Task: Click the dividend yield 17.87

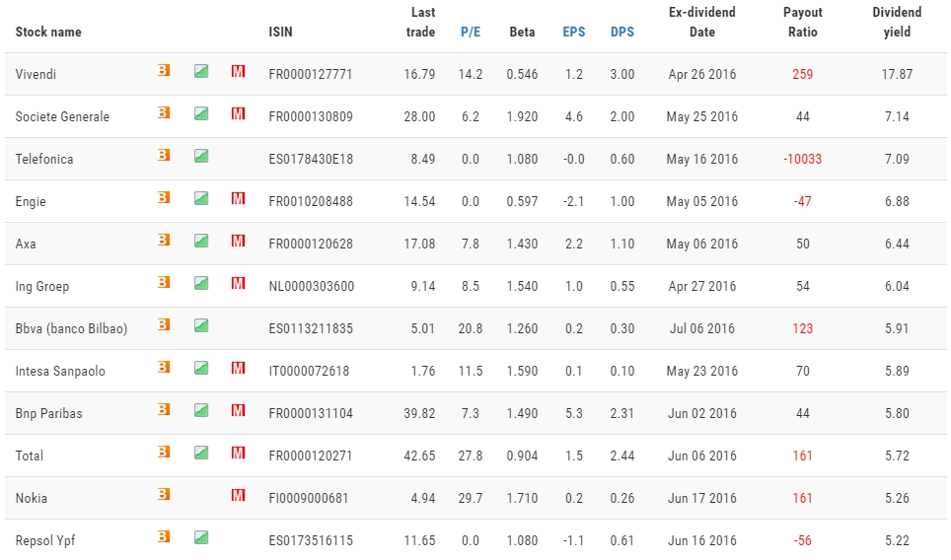Action: tap(897, 75)
